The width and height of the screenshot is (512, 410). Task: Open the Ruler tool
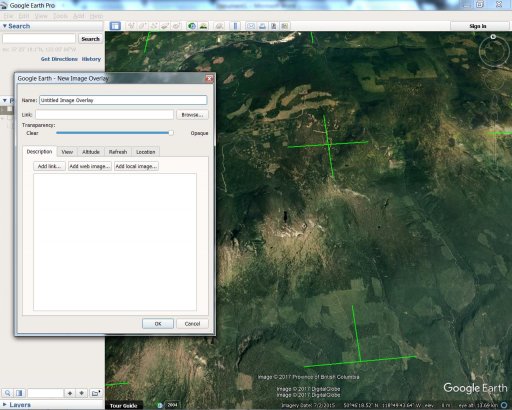coord(235,26)
